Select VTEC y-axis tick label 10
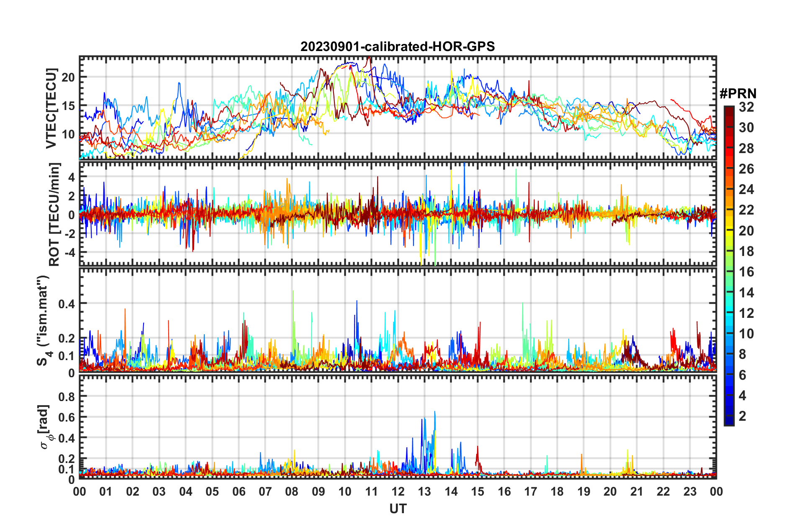 [x=69, y=134]
